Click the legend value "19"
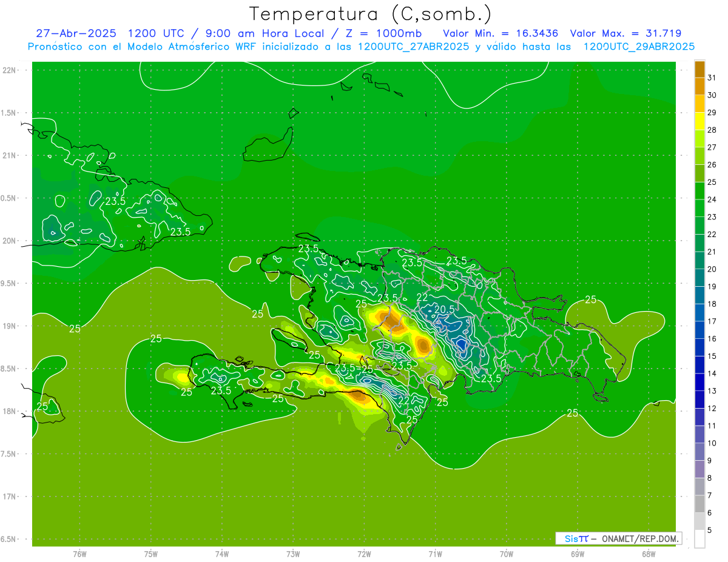 pyautogui.click(x=712, y=287)
